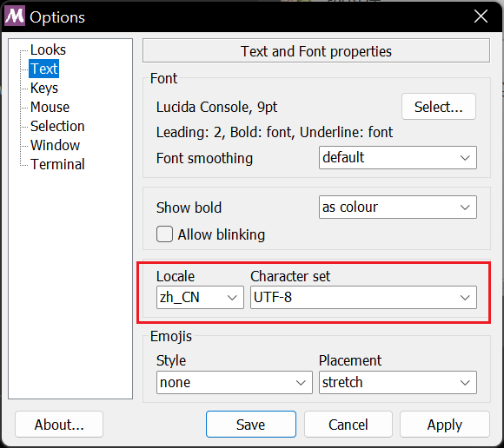This screenshot has height=448, width=504.
Task: Select the Text category in tree
Action: pyautogui.click(x=44, y=69)
